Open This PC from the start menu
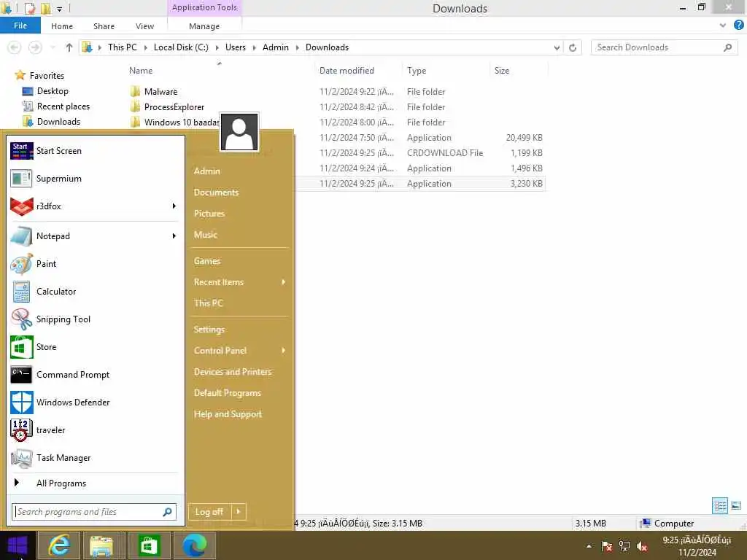 [x=208, y=303]
